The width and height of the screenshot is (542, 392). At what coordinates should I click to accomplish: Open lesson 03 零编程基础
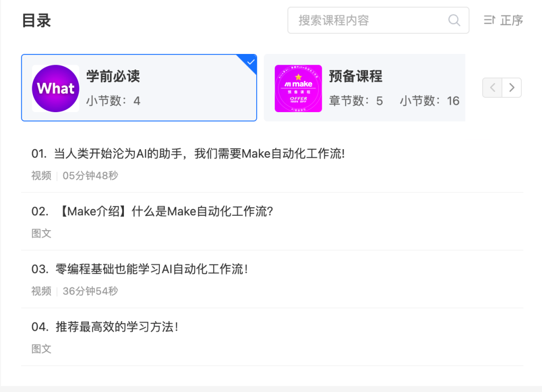click(151, 269)
